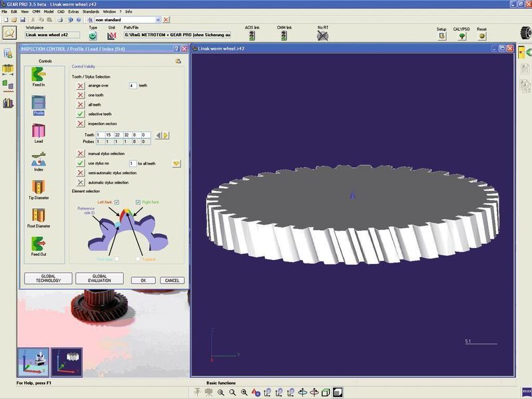This screenshot has width=532, height=399.
Task: Uncheck the Left flank checkbox
Action: point(117,202)
